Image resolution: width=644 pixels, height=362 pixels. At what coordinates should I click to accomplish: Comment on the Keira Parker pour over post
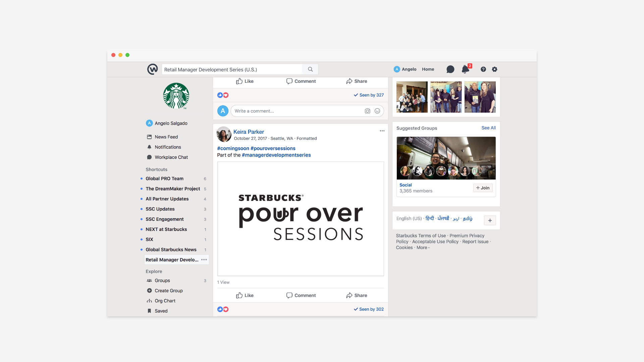point(301,296)
